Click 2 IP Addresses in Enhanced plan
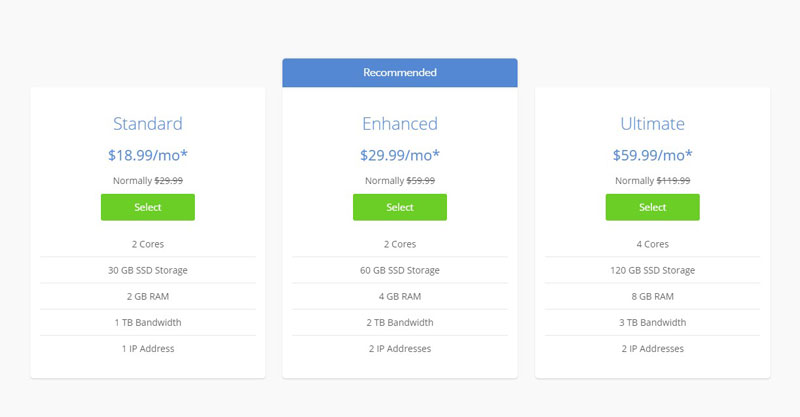The height and width of the screenshot is (417, 800). click(399, 349)
